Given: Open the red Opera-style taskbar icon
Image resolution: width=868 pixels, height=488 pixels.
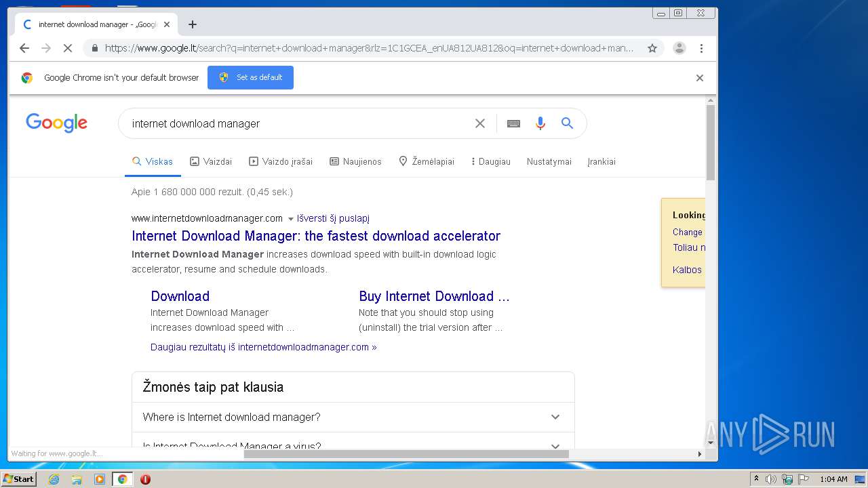Looking at the screenshot, I should [x=145, y=479].
